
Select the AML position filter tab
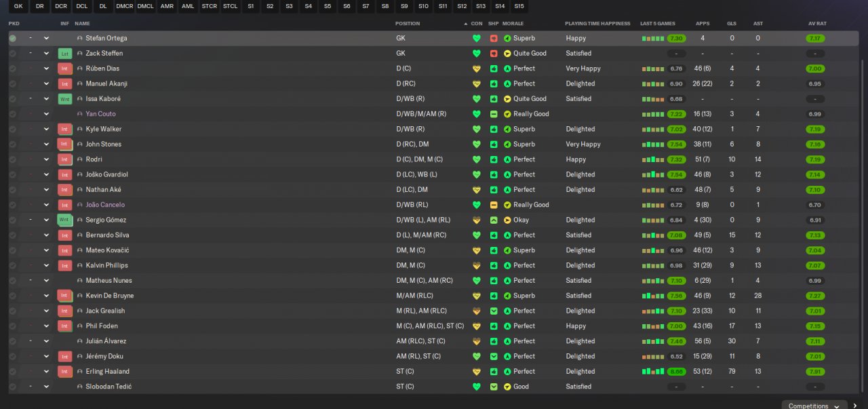coord(187,6)
